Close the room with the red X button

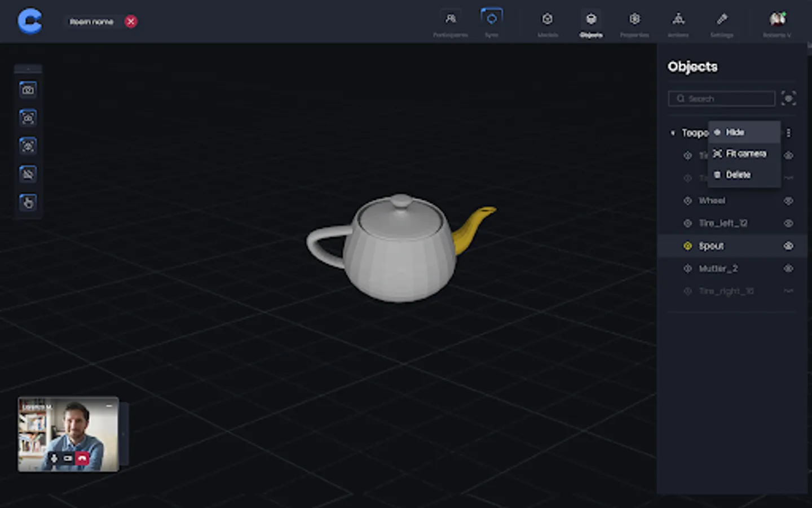point(131,21)
